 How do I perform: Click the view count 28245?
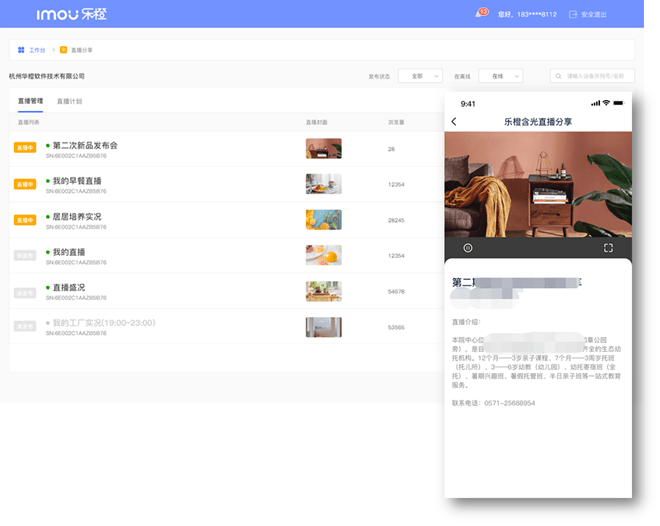(x=396, y=220)
